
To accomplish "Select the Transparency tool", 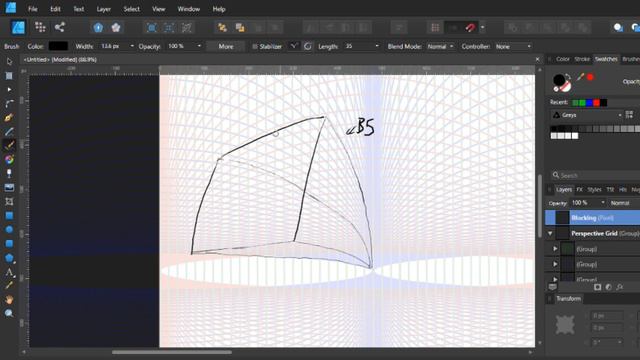I will pos(9,173).
